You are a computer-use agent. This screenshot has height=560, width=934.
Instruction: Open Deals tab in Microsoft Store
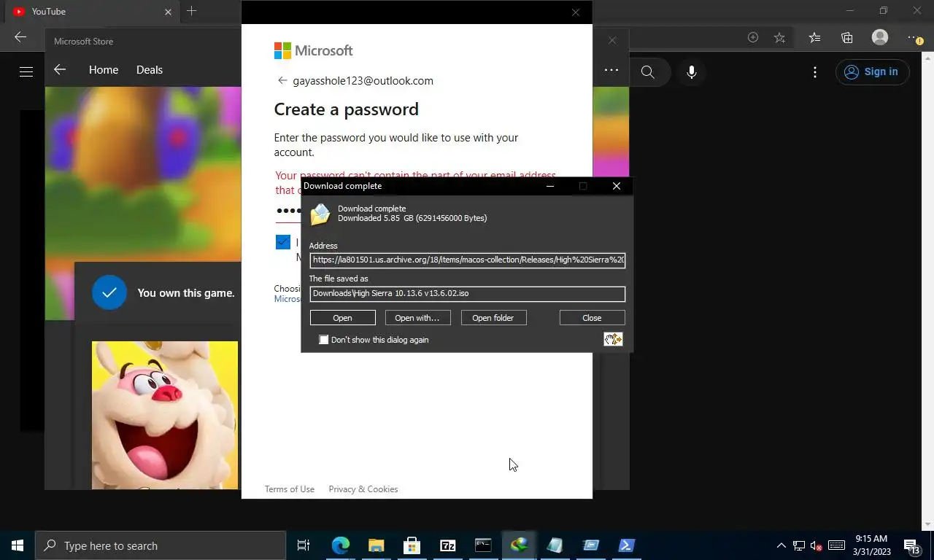click(150, 70)
